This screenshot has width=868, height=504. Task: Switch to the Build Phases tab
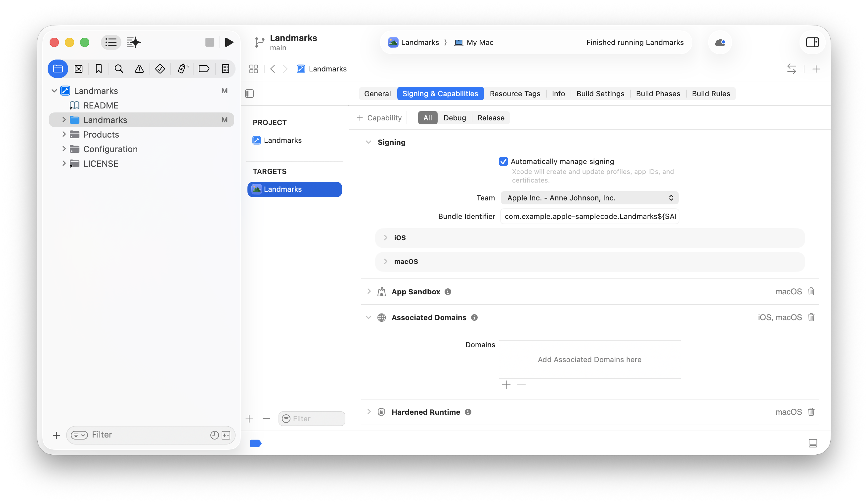(658, 94)
